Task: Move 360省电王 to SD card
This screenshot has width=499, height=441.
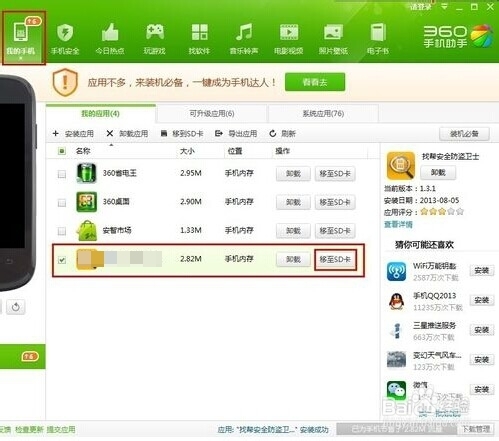Action: 335,174
